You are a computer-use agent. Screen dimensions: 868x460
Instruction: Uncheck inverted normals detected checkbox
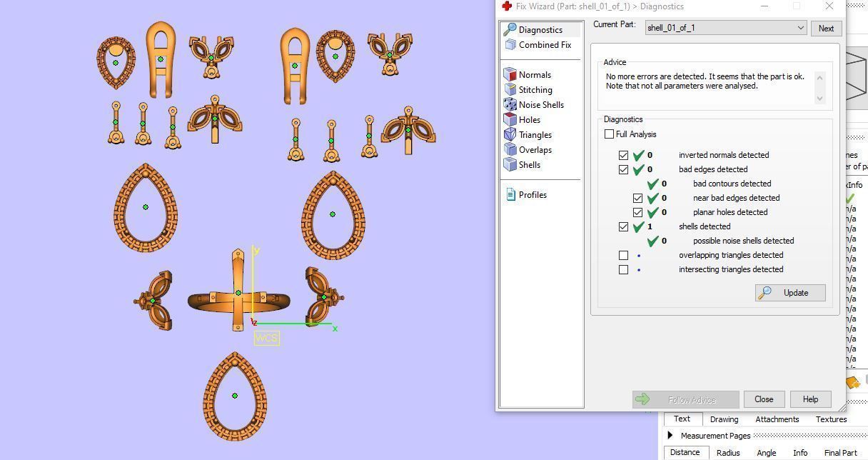(x=623, y=155)
